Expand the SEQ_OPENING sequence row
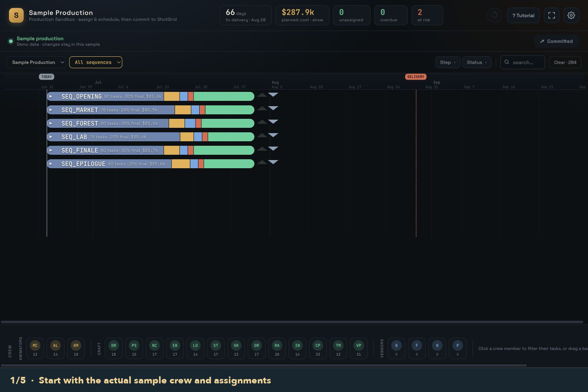The height and width of the screenshot is (392, 588). point(51,96)
